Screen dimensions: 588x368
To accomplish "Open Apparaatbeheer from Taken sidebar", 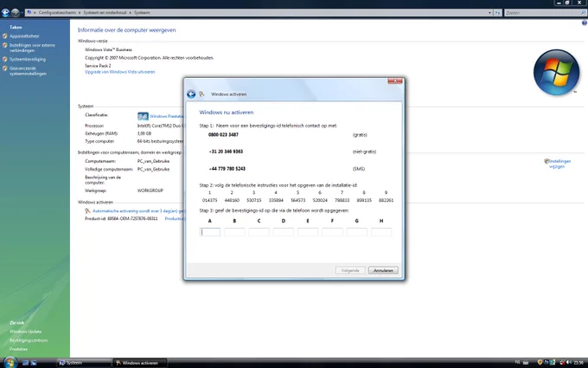I will (x=24, y=36).
